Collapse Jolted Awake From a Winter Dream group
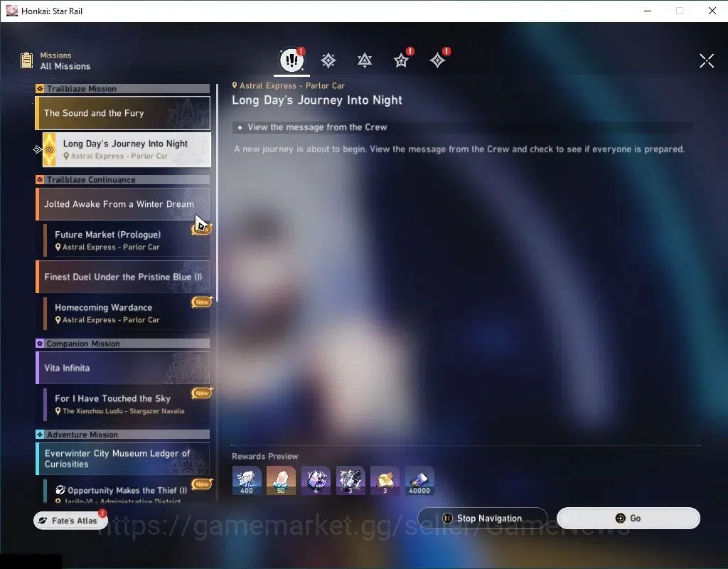The width and height of the screenshot is (728, 569). (x=122, y=204)
